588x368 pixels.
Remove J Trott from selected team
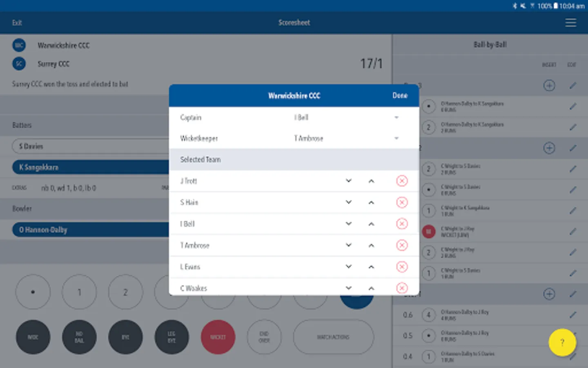tap(402, 181)
